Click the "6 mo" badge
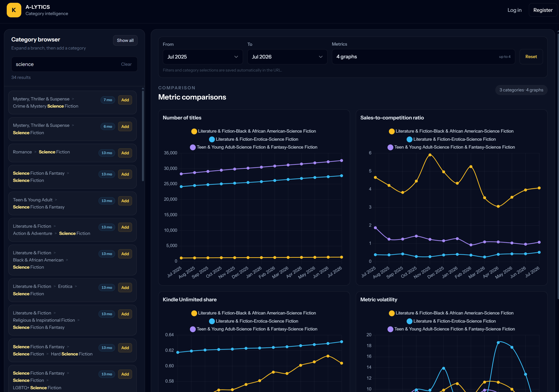Image resolution: width=559 pixels, height=392 pixels. [x=108, y=126]
